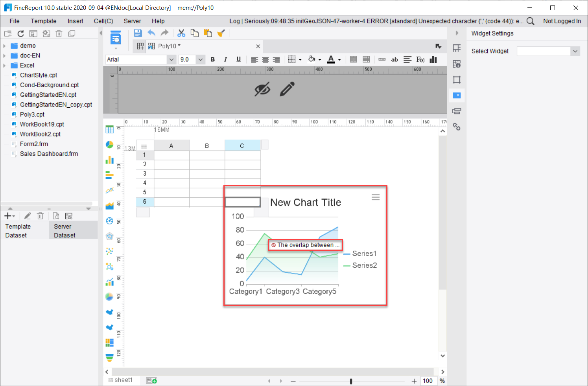Toggle italic text style

pyautogui.click(x=225, y=59)
